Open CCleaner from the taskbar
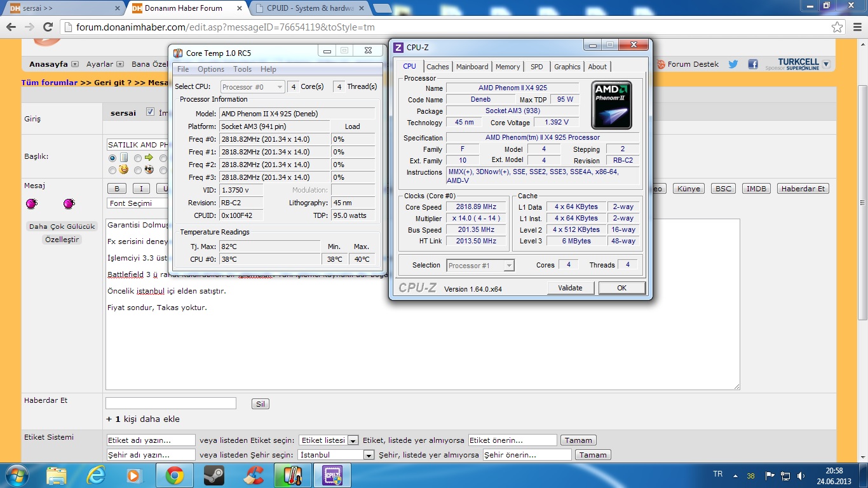The image size is (868, 488). click(x=254, y=475)
